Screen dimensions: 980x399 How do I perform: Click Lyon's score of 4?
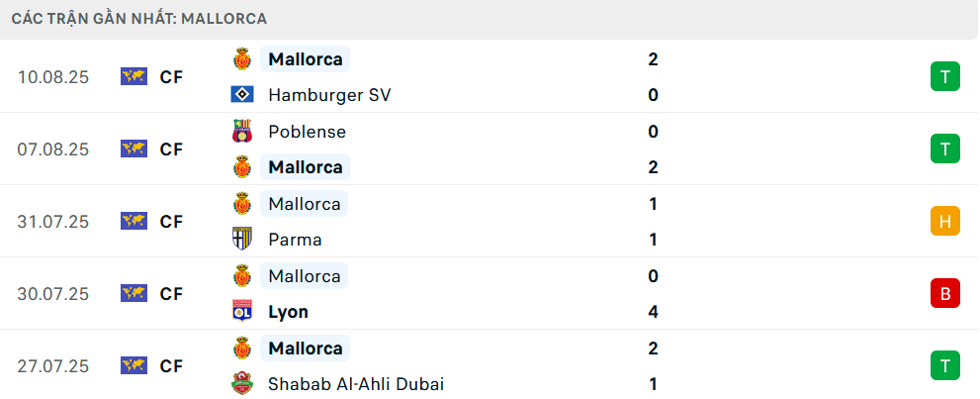click(x=653, y=312)
